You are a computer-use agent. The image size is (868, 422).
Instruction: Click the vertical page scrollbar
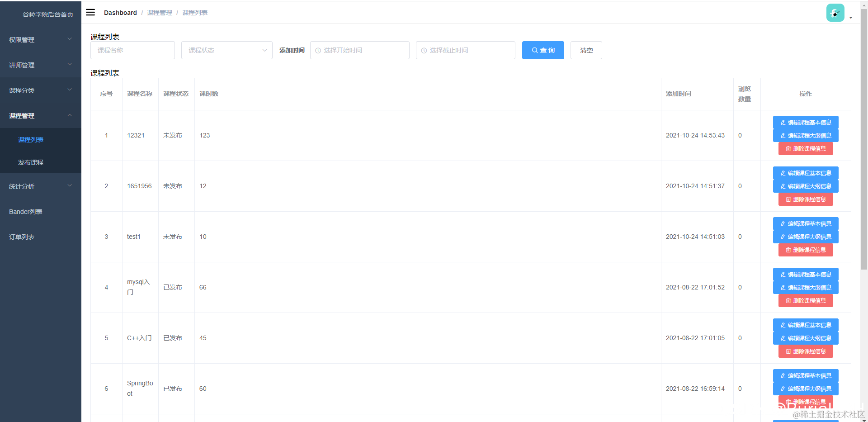tap(864, 140)
